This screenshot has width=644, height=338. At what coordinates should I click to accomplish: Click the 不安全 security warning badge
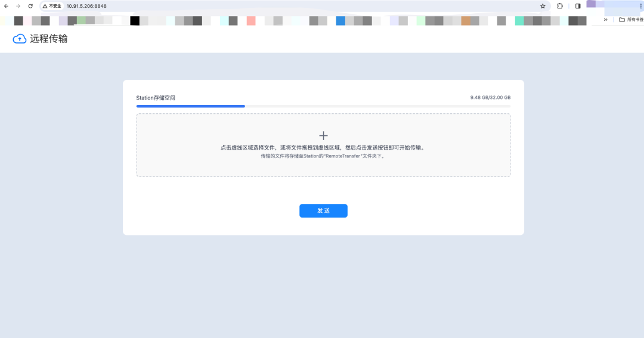coord(52,6)
